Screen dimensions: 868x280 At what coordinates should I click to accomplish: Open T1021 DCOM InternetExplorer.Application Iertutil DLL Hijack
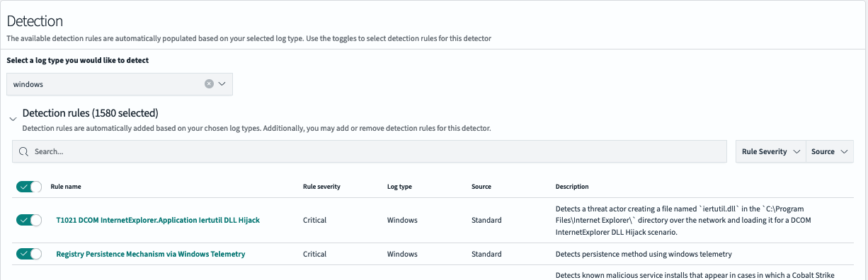158,220
